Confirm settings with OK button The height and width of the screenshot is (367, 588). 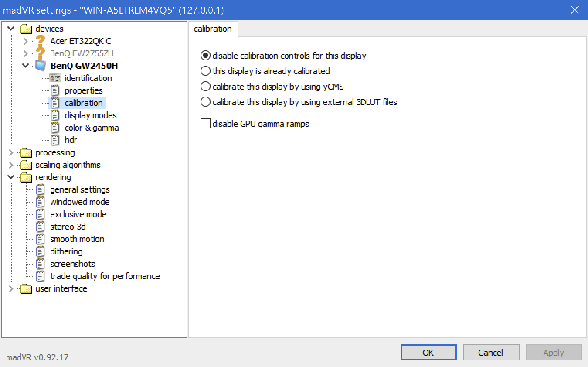click(x=428, y=352)
